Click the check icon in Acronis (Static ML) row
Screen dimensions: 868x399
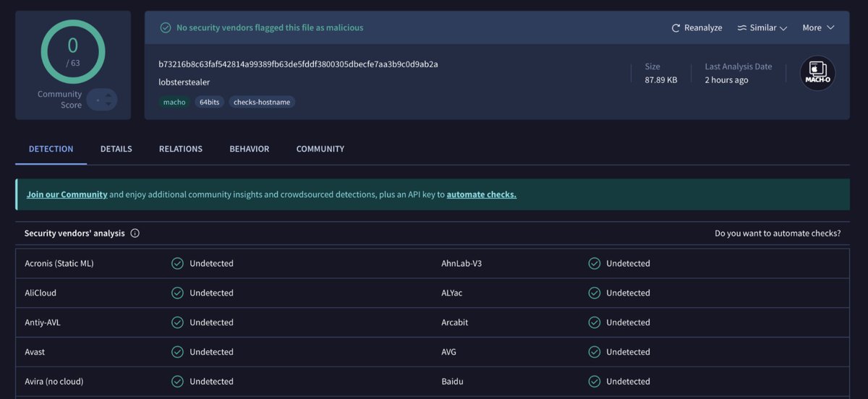click(177, 263)
